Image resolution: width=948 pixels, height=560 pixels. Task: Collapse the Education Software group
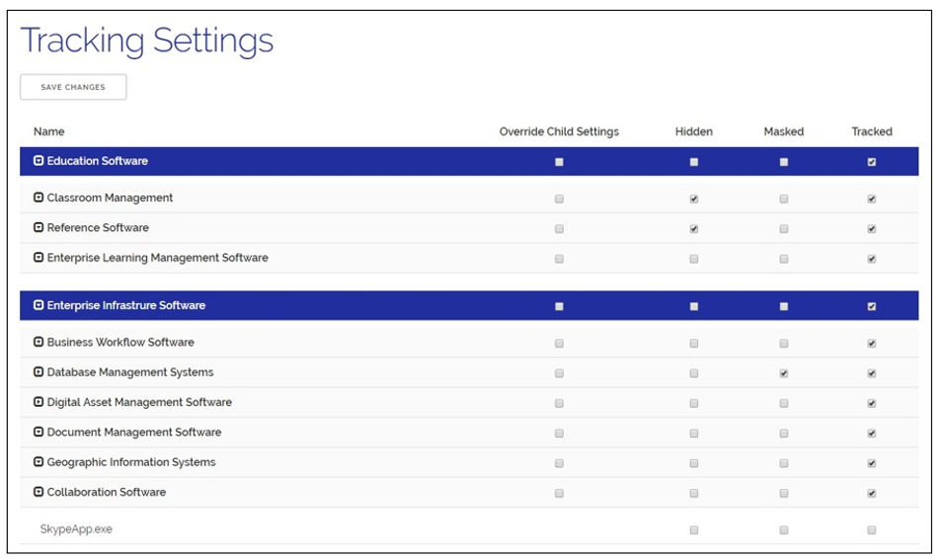pos(39,161)
